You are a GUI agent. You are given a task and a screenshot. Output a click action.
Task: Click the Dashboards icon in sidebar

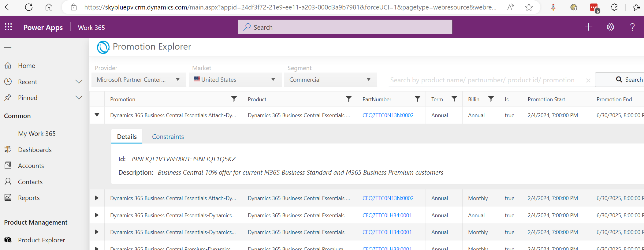coord(8,149)
